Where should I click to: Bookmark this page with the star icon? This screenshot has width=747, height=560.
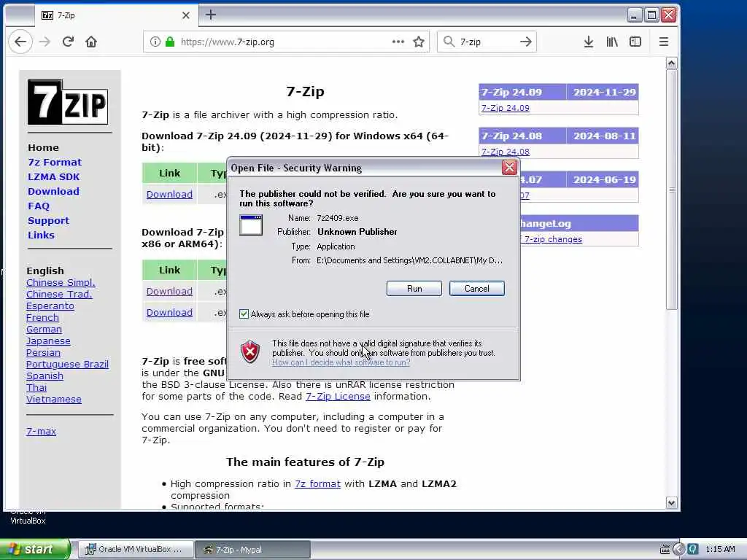(x=419, y=42)
